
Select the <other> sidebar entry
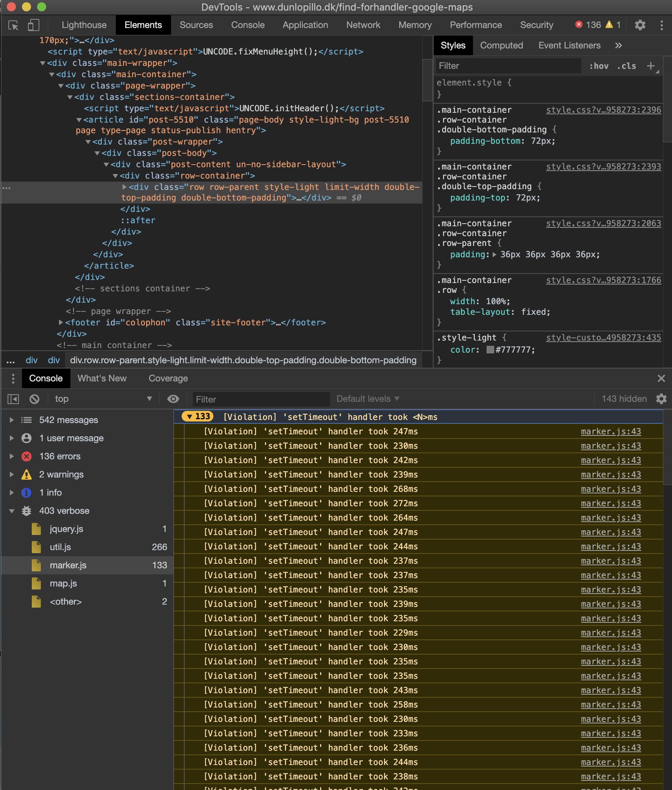[87, 602]
